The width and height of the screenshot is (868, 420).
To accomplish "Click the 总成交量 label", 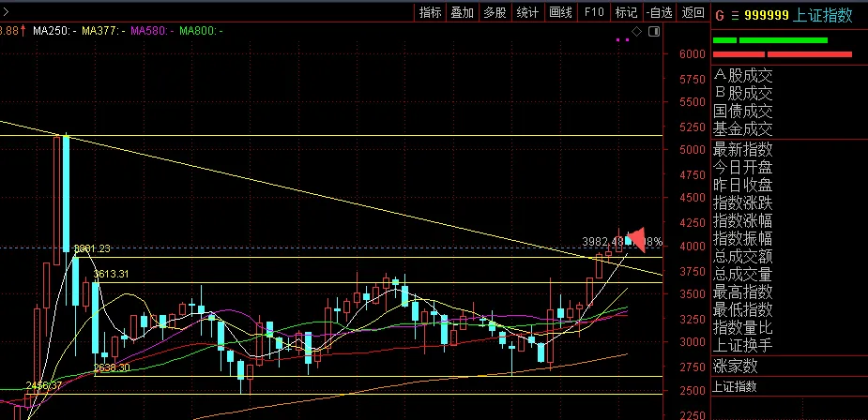I will (x=743, y=274).
